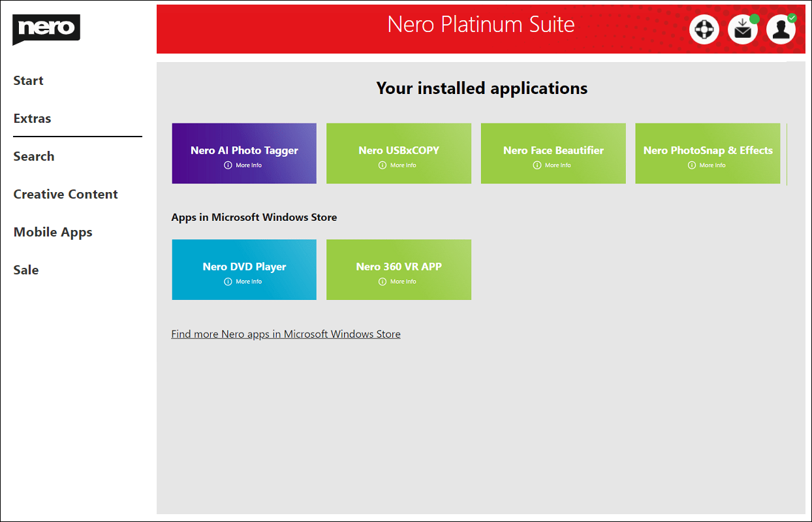Image resolution: width=812 pixels, height=522 pixels.
Task: Click info icon on Nero AI Photo Tagger
Action: click(228, 165)
